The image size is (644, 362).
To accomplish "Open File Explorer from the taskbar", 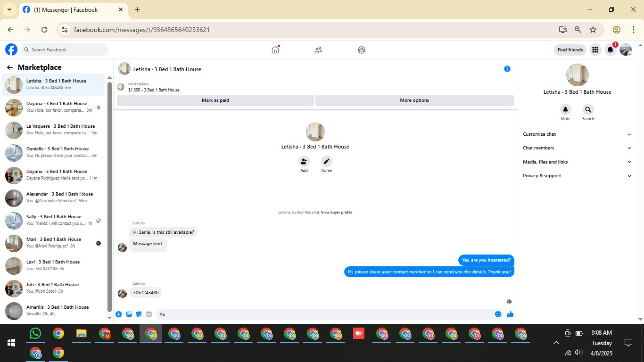I will pos(81,334).
